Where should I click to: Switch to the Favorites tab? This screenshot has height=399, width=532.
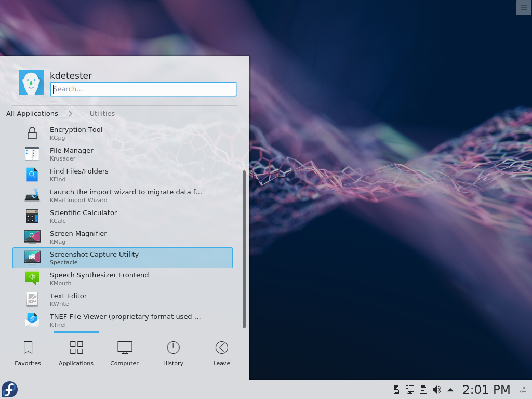[x=28, y=353]
